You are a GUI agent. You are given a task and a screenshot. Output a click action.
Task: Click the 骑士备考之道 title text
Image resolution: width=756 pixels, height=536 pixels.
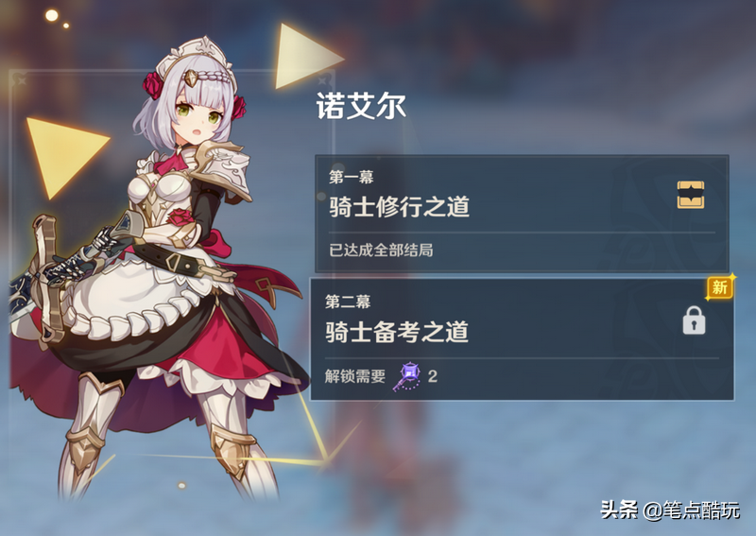[x=397, y=332]
